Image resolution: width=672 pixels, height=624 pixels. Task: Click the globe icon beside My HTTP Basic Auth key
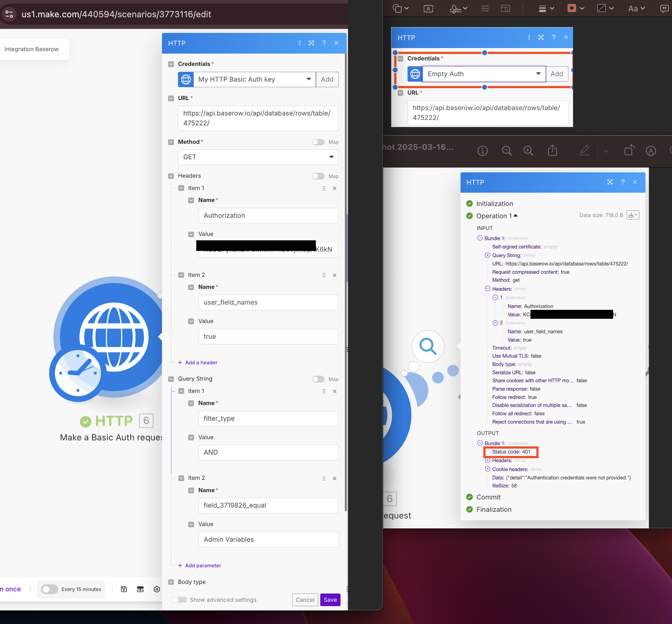(x=186, y=79)
